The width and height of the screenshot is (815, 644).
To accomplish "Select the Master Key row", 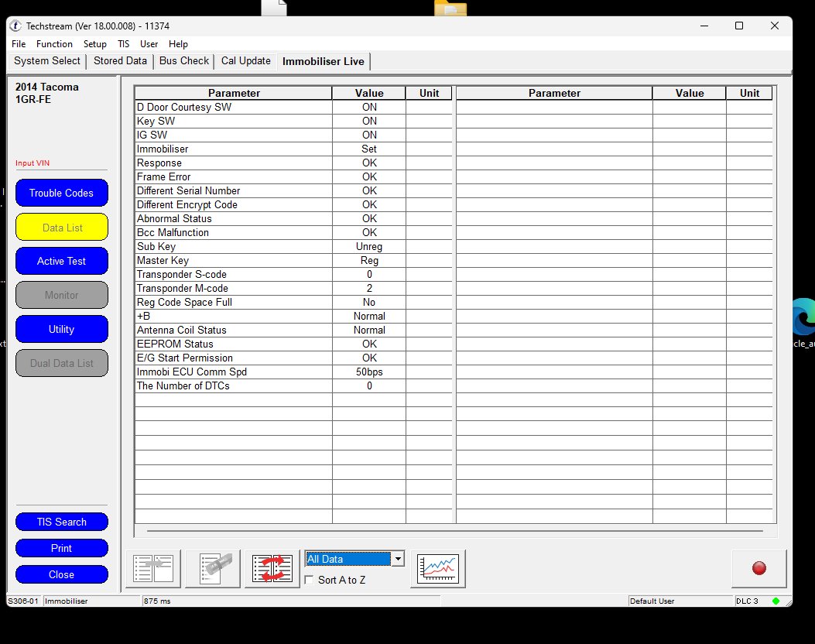I will point(293,260).
